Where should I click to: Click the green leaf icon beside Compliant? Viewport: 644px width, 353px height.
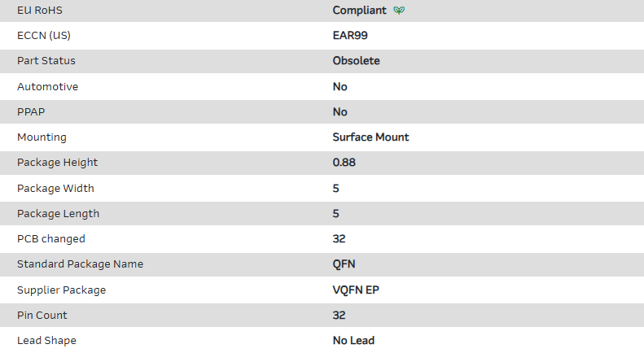point(399,11)
